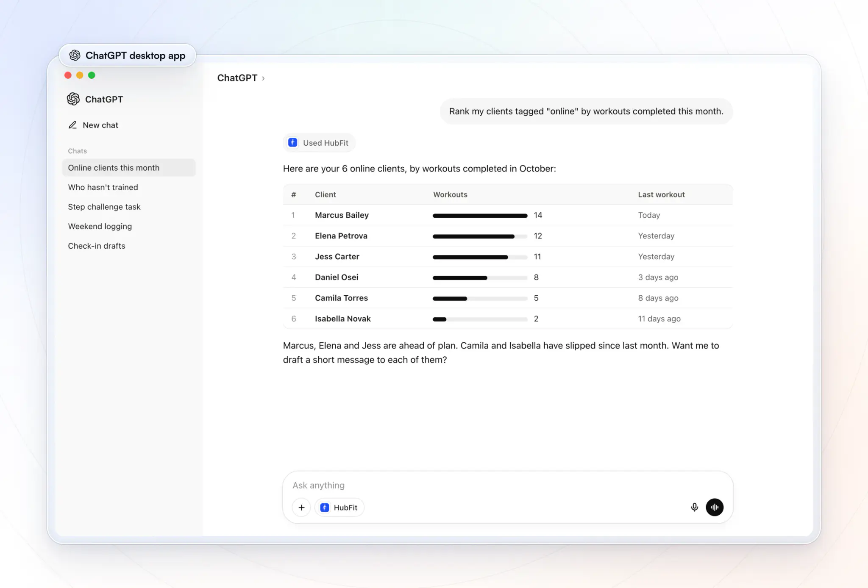Select client name Camila Torres
This screenshot has height=588, width=868.
tap(341, 298)
